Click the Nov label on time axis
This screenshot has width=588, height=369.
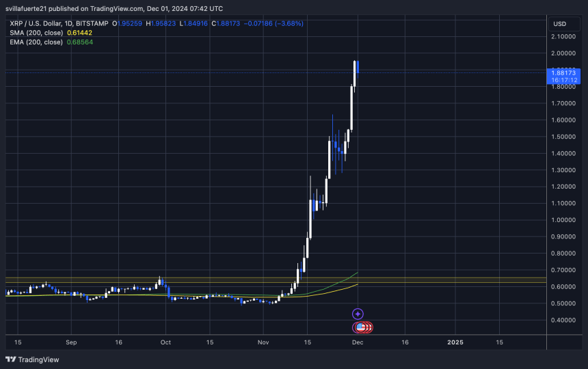[264, 342]
